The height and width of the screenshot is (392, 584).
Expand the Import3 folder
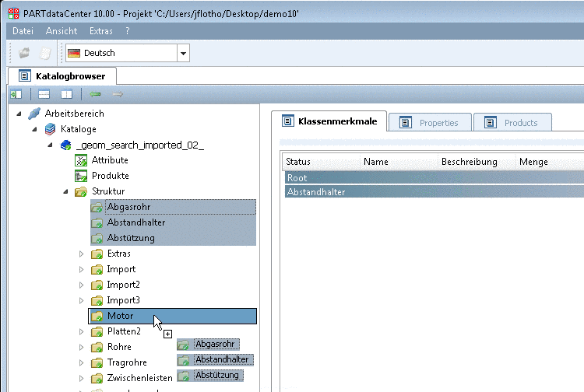click(82, 300)
